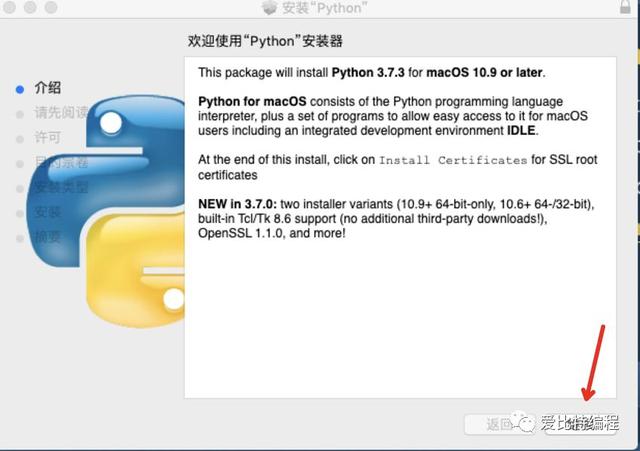Image resolution: width=640 pixels, height=451 pixels.
Task: Click the blue bullet next to 介绍
Action: [20, 89]
